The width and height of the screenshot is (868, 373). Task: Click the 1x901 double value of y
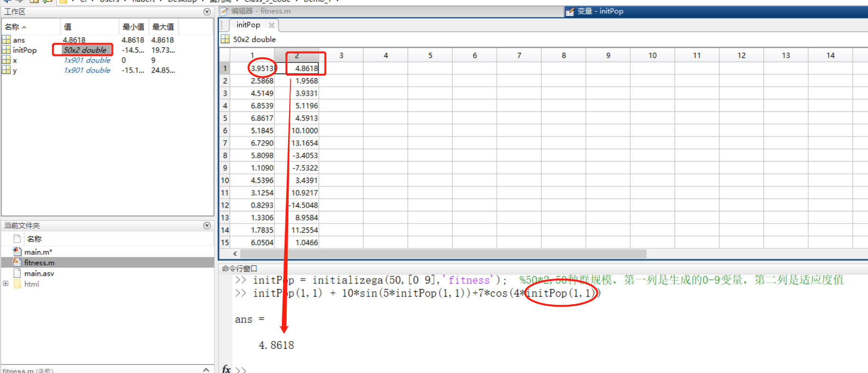[x=87, y=70]
